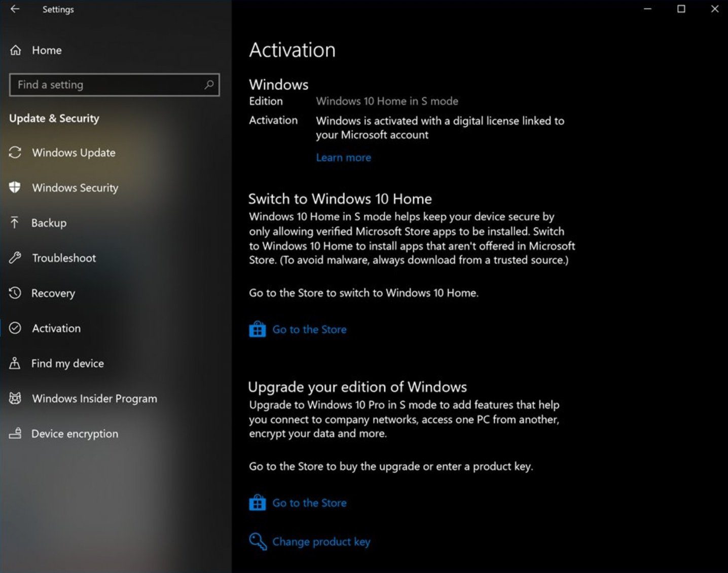Maximize the Settings window
Image resolution: width=728 pixels, height=573 pixels.
[681, 9]
